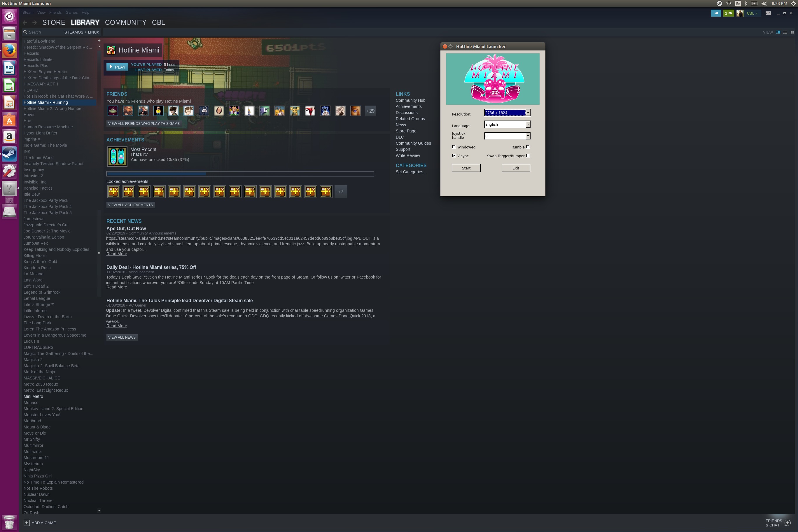Open the Friends menu

55,13
